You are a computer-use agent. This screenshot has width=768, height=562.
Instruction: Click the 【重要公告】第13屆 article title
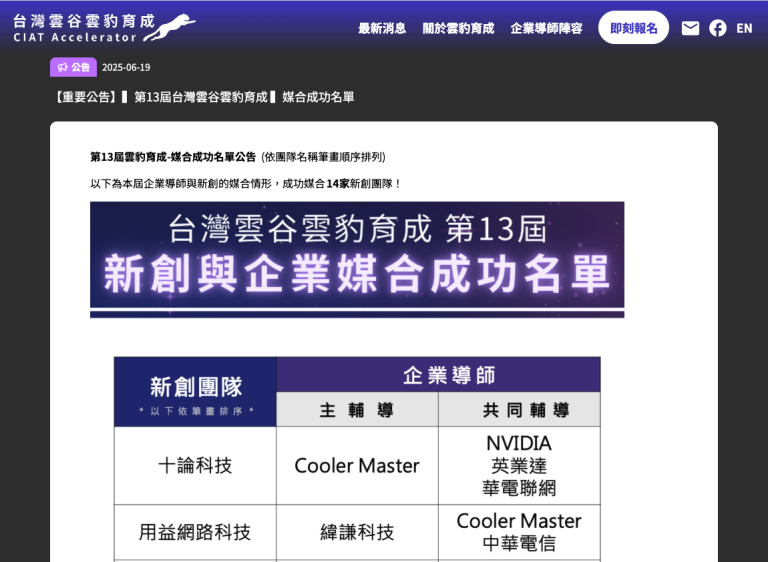coord(202,97)
